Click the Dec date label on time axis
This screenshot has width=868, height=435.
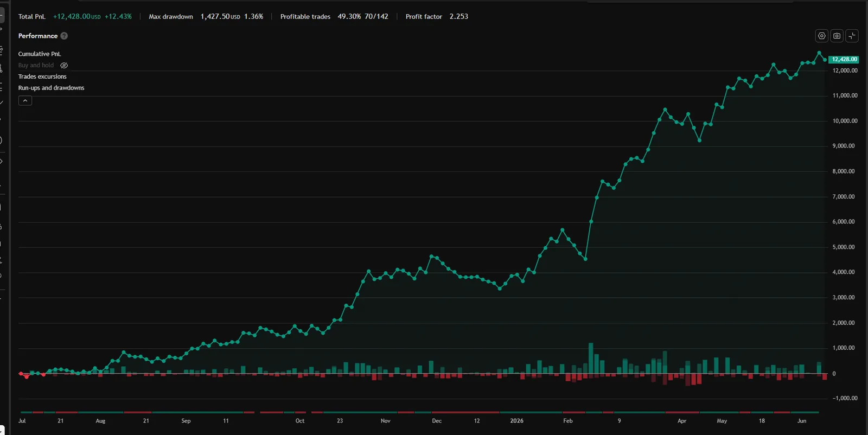pyautogui.click(x=437, y=421)
